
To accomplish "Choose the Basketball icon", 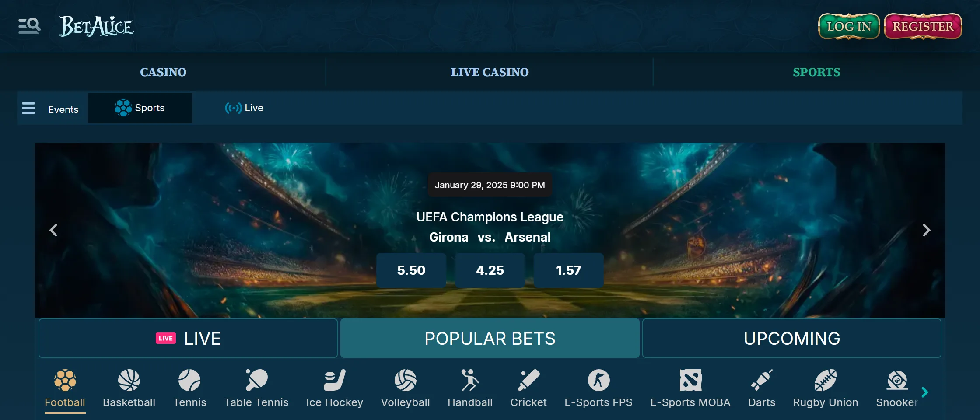I will pos(129,380).
